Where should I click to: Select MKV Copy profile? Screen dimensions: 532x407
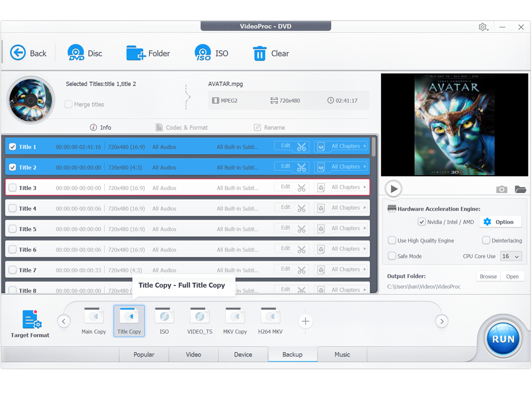[x=235, y=321]
